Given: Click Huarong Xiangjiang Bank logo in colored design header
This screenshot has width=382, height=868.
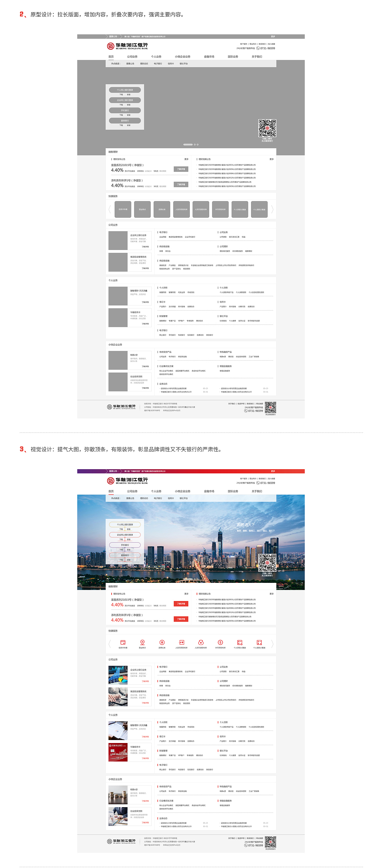Looking at the screenshot, I should [127, 481].
